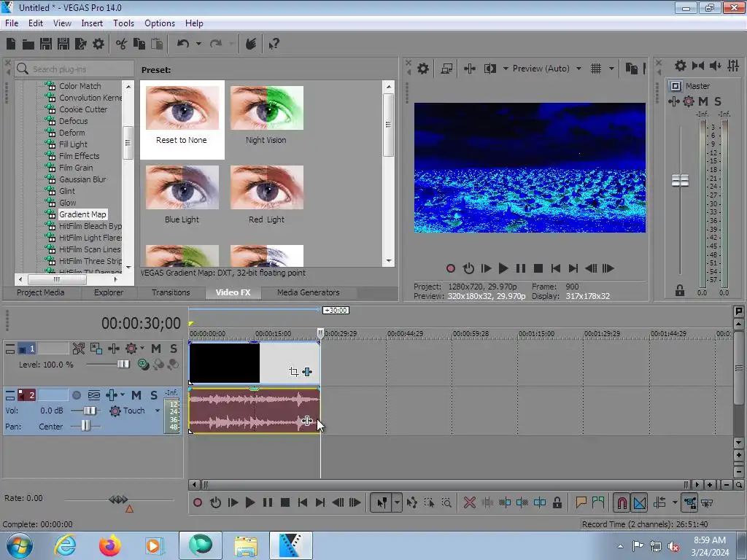
Task: Toggle Enable Snapping magnet button
Action: (622, 502)
